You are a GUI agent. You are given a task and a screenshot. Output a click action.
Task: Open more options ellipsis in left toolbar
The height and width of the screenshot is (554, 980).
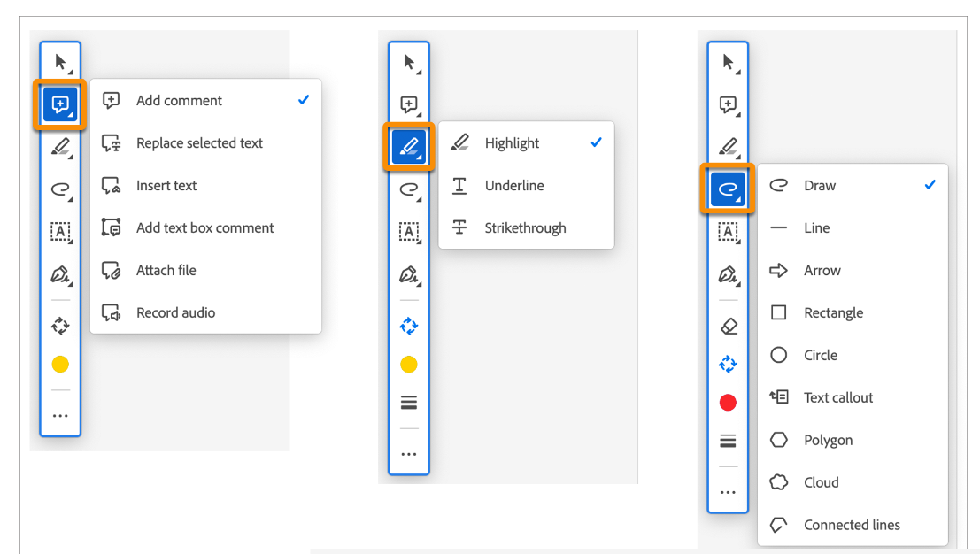coord(60,415)
